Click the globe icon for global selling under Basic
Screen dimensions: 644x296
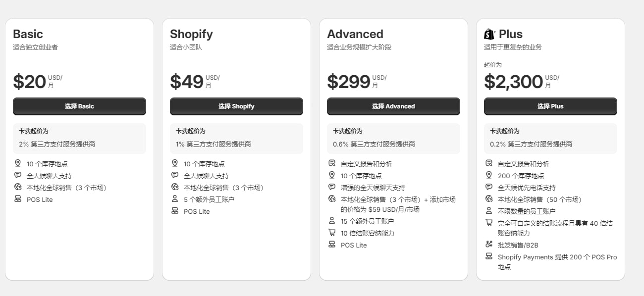tap(18, 187)
